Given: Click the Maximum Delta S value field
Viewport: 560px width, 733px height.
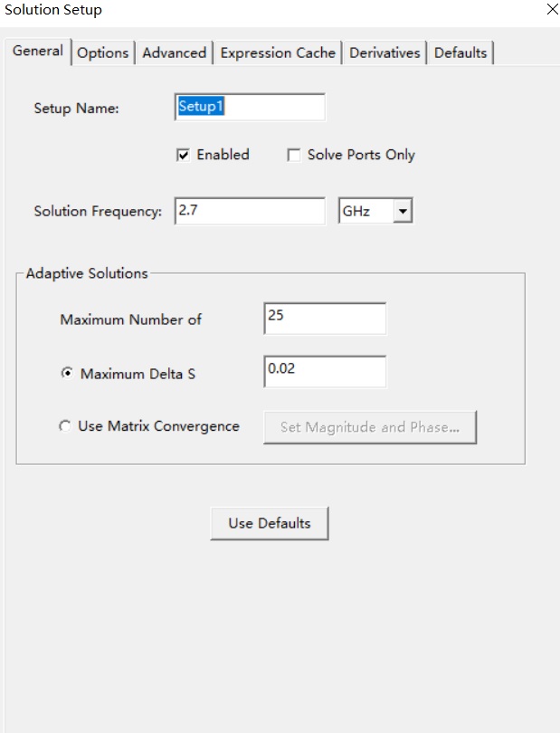Looking at the screenshot, I should tap(325, 372).
